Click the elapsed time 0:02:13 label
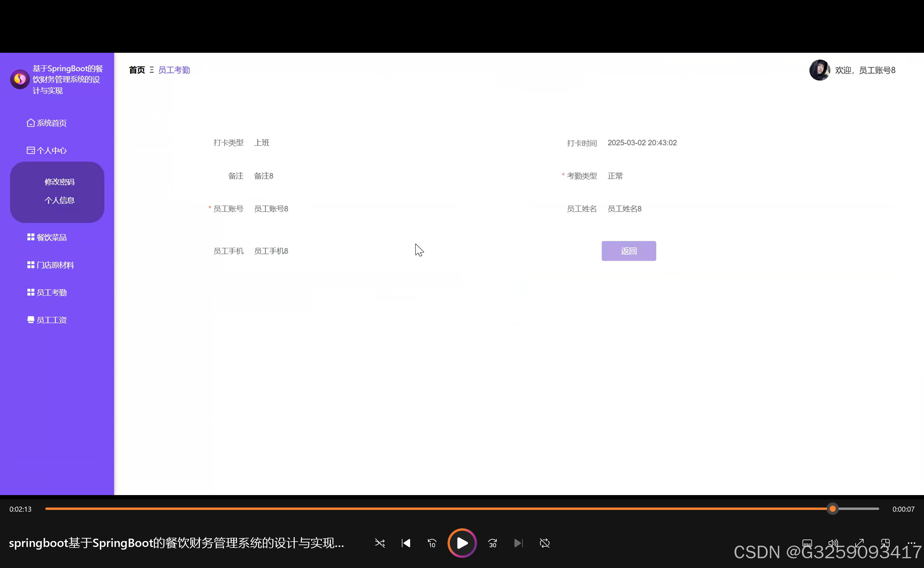The height and width of the screenshot is (568, 924). click(x=20, y=509)
